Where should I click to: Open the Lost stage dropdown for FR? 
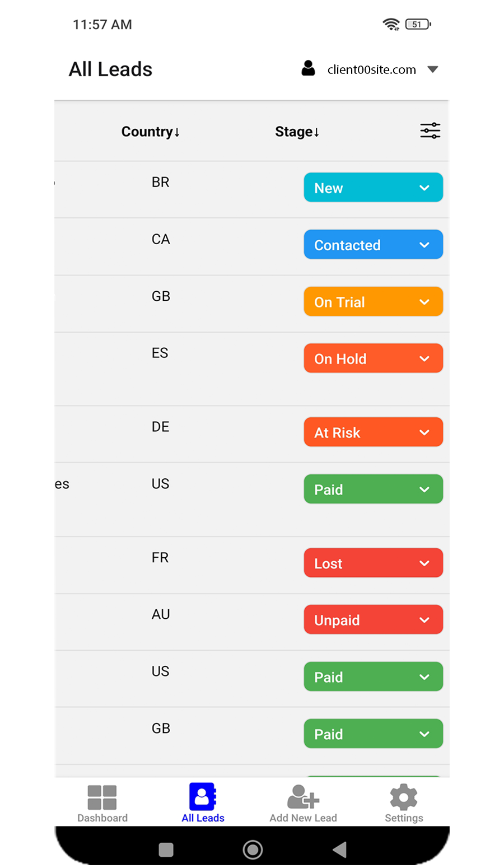373,563
